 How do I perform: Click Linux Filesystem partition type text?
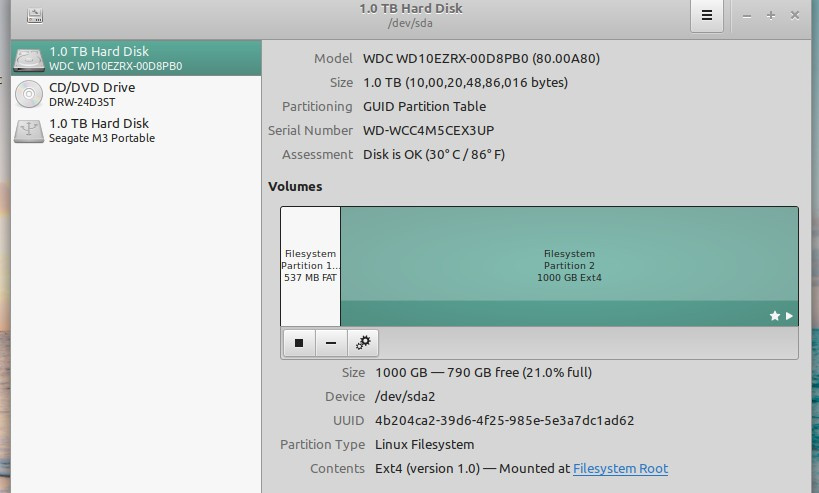(425, 444)
